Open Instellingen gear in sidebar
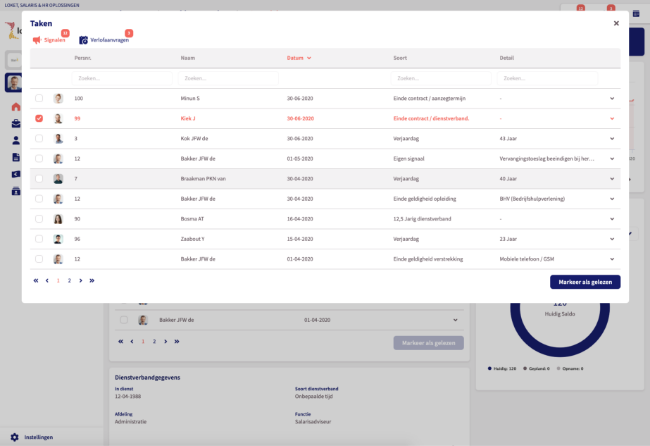The width and height of the screenshot is (650, 446). (x=15, y=437)
